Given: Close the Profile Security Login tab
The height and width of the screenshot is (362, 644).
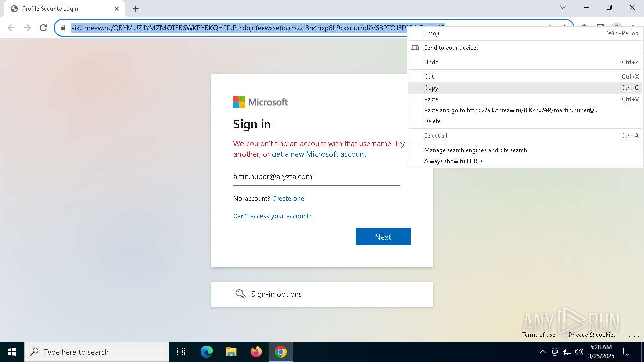Looking at the screenshot, I should 116,8.
